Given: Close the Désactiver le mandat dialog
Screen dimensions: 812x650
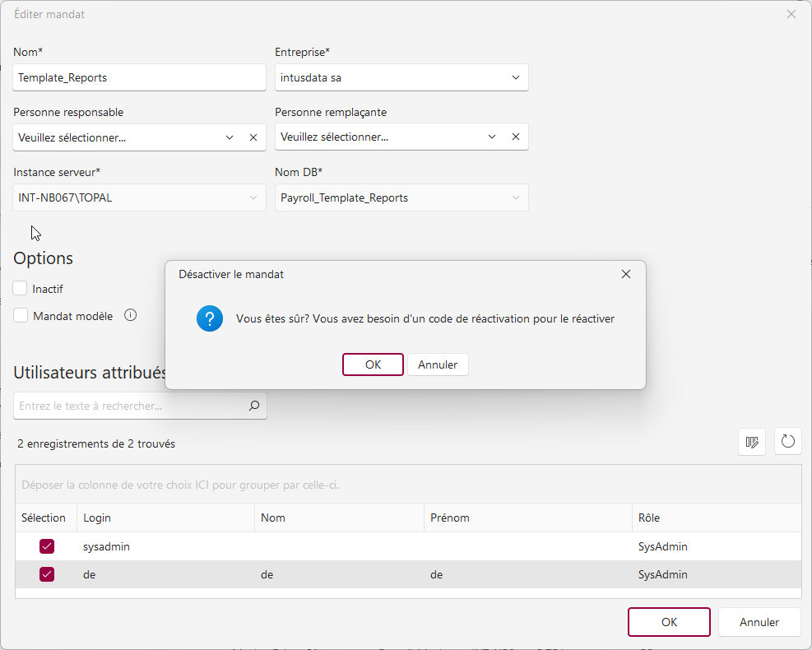Looking at the screenshot, I should [626, 274].
